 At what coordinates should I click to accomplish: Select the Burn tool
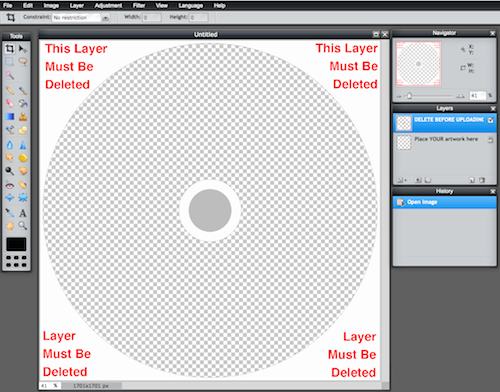(x=23, y=171)
